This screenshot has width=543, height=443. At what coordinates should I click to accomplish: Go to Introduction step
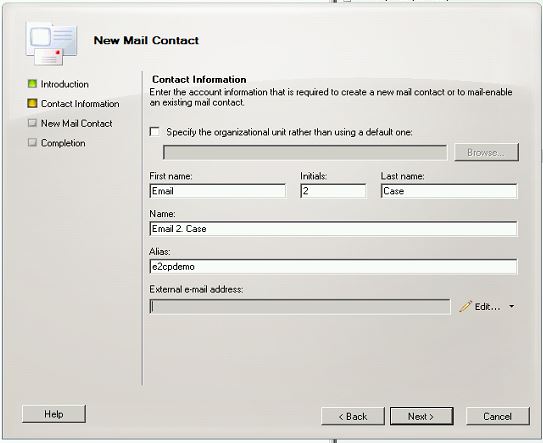tap(64, 84)
